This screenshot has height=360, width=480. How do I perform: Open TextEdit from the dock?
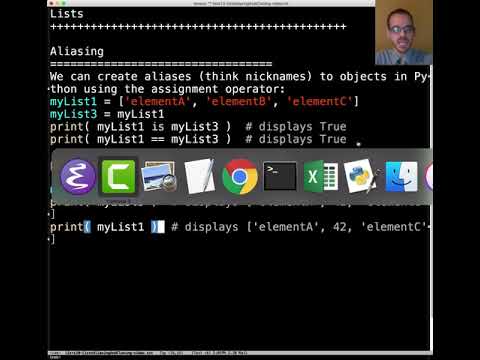click(199, 177)
